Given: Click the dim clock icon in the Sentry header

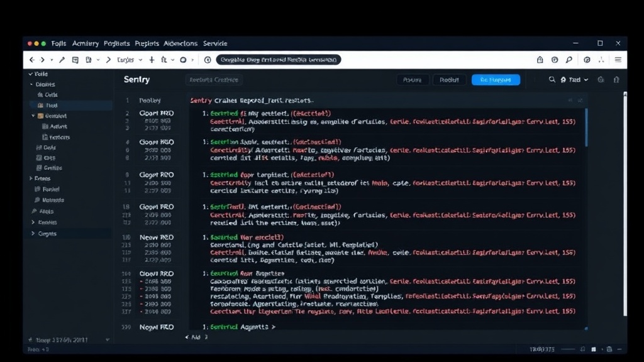Looking at the screenshot, I should click(601, 80).
